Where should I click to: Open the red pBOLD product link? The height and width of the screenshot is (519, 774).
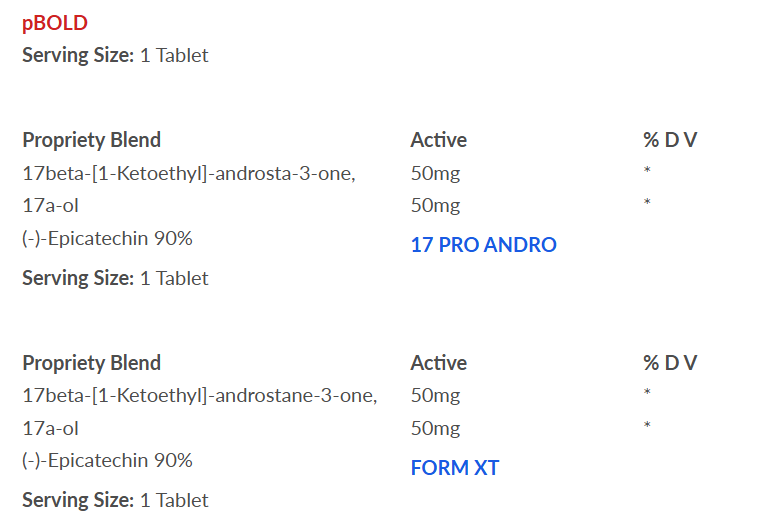(55, 23)
